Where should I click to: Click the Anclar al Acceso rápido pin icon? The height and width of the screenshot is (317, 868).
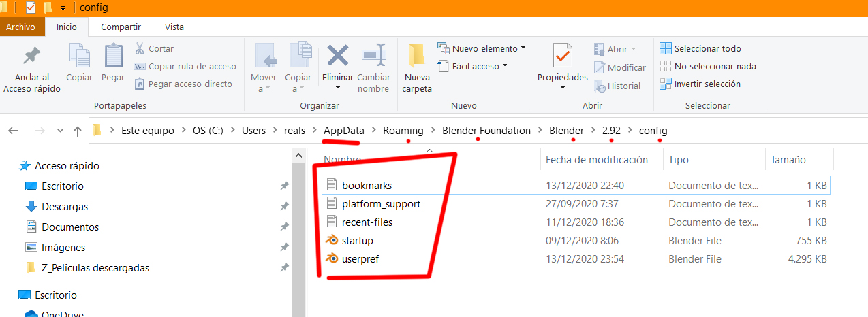[31, 57]
